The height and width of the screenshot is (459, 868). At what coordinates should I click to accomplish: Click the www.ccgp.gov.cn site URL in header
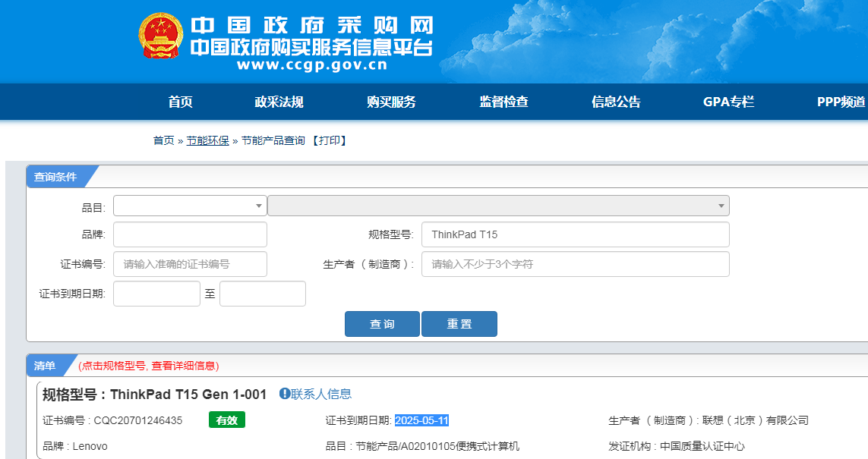312,65
